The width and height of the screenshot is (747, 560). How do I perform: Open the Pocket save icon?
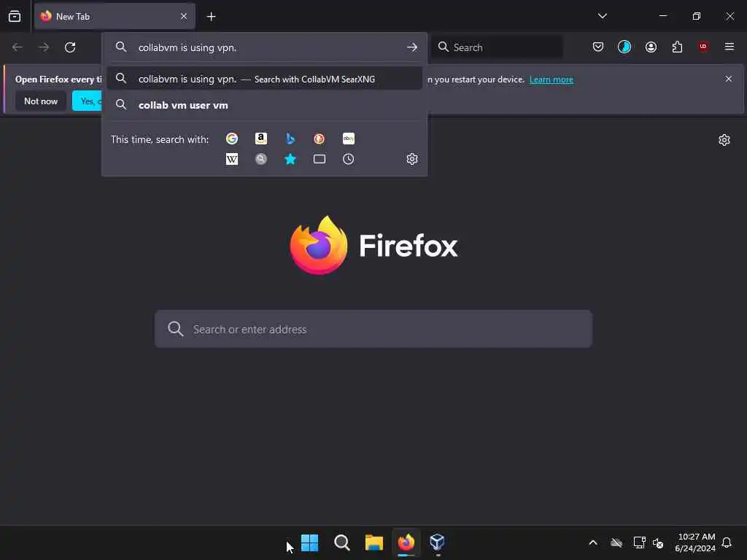pyautogui.click(x=598, y=47)
